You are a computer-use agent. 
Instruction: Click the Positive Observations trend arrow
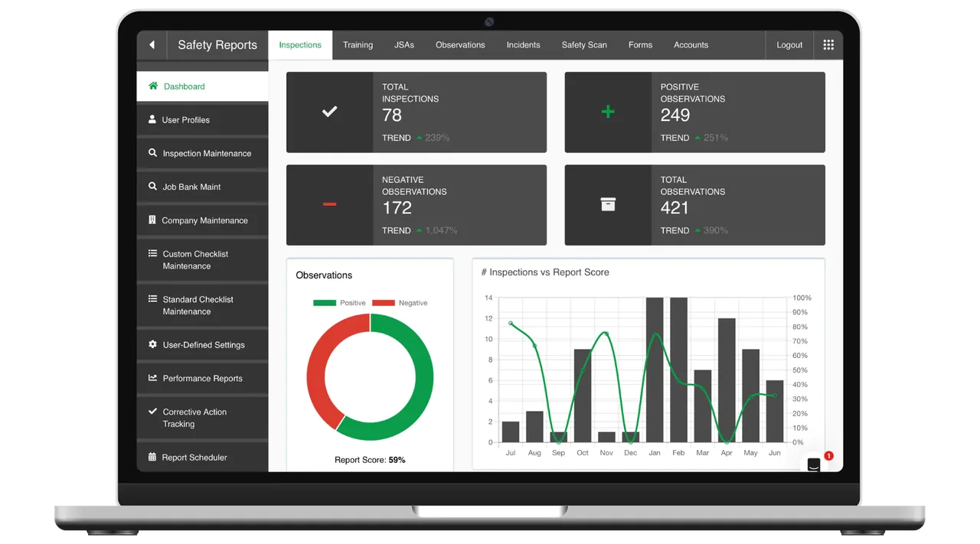(x=697, y=138)
